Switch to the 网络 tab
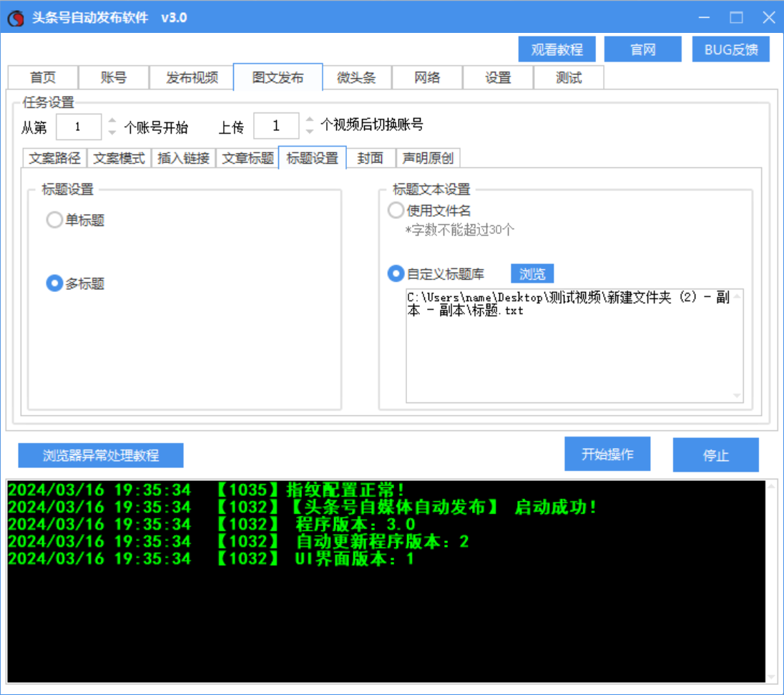This screenshot has height=695, width=784. [427, 77]
